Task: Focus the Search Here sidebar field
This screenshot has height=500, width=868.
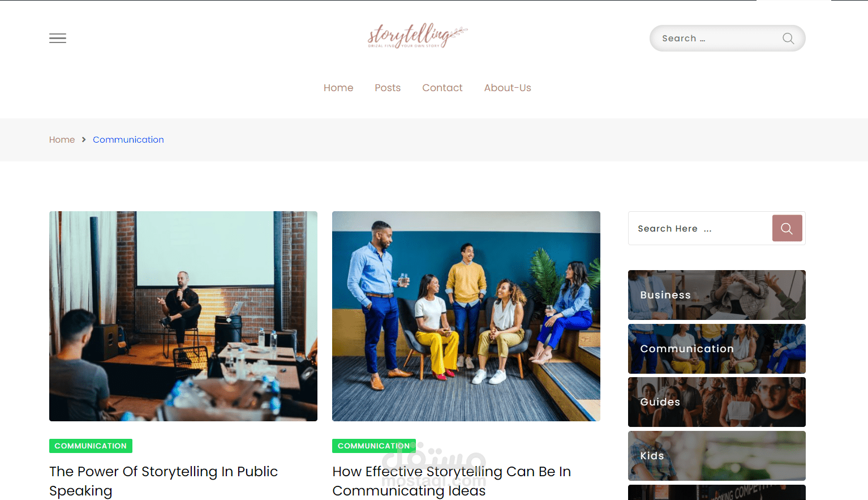Action: (x=701, y=228)
